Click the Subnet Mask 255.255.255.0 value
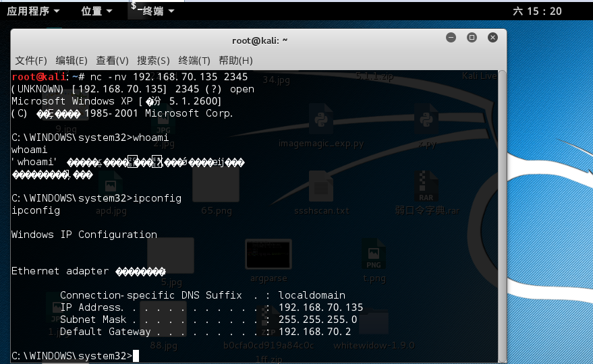This screenshot has height=364, width=593. point(318,320)
